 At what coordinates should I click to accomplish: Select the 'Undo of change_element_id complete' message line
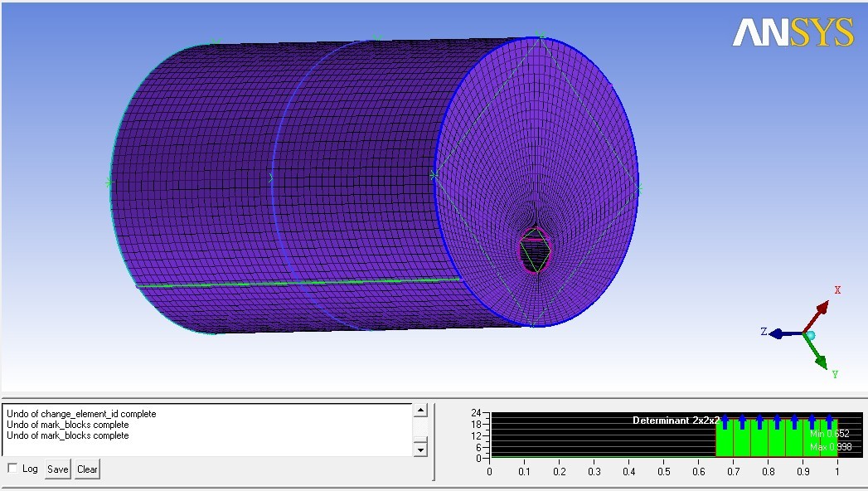tap(81, 414)
